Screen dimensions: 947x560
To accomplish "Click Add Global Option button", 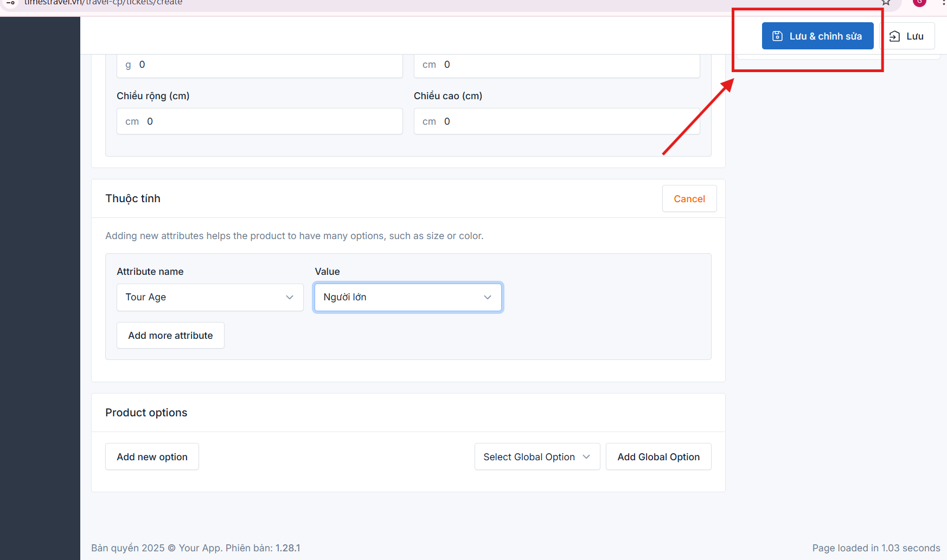I will (658, 456).
